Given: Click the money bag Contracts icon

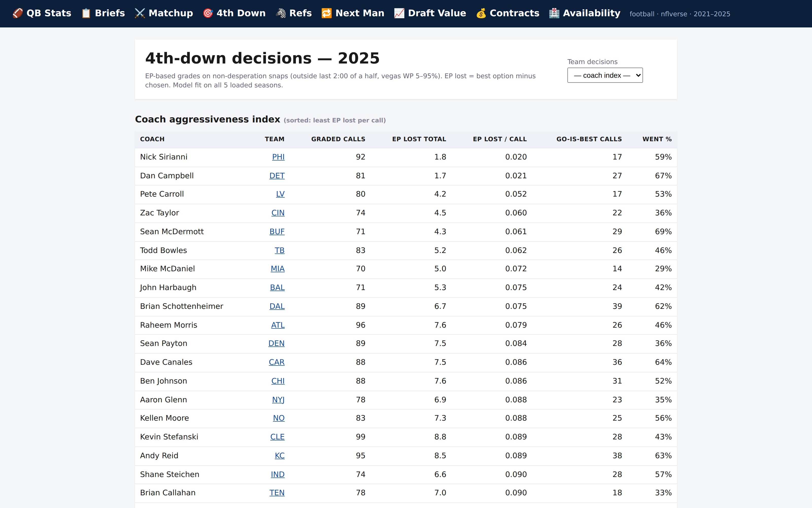Looking at the screenshot, I should tap(481, 13).
